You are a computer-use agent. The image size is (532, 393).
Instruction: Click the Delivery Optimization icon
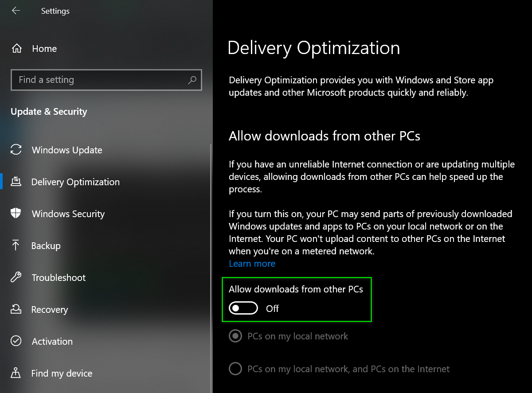click(16, 182)
